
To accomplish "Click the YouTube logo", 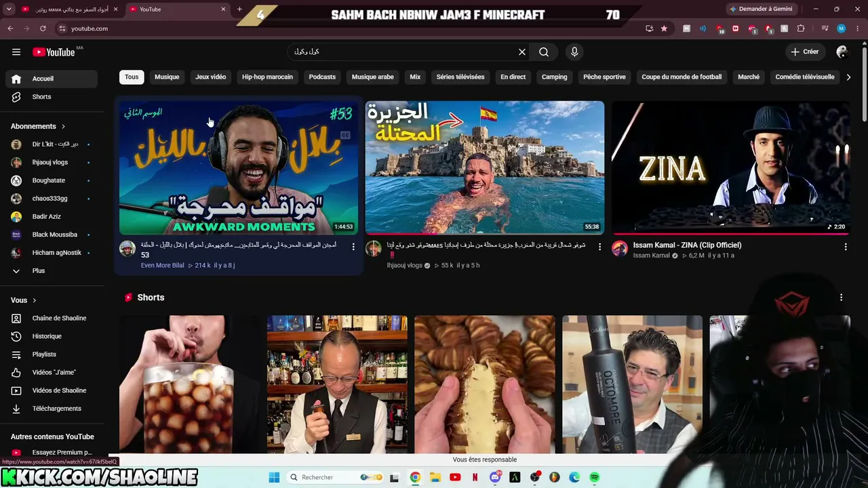I will pos(54,52).
